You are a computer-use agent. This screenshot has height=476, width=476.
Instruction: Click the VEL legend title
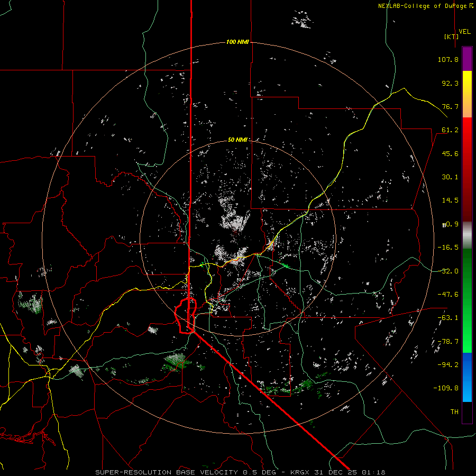[x=464, y=32]
